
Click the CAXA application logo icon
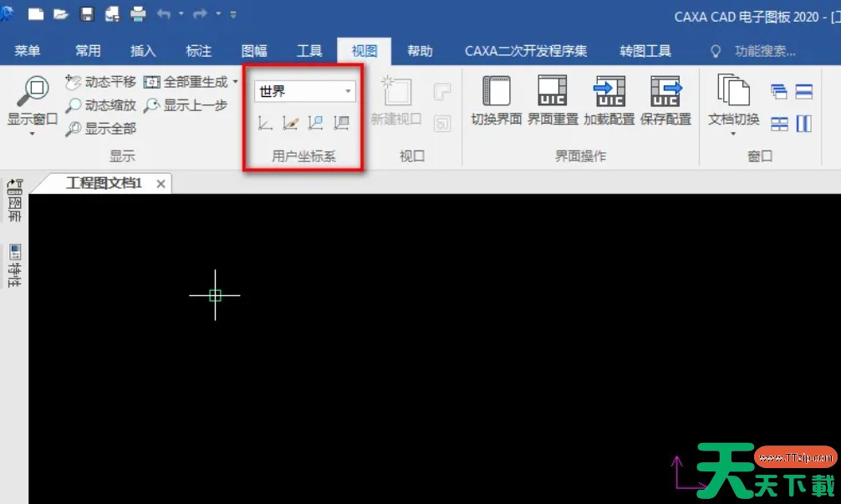coord(7,13)
